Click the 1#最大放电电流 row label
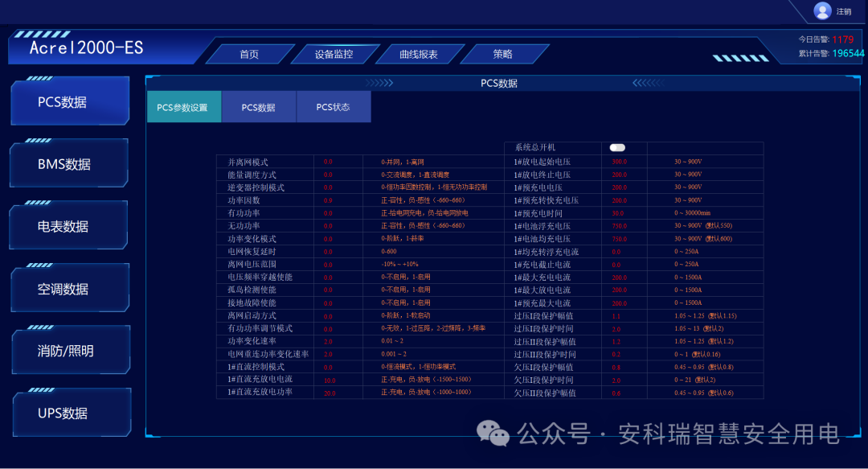Image resolution: width=868 pixels, height=469 pixels. [542, 290]
